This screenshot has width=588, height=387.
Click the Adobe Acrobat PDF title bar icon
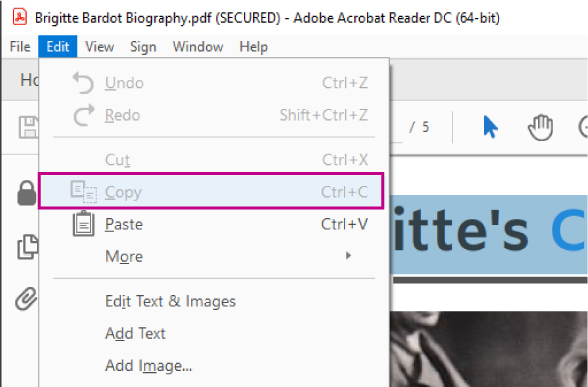tap(19, 17)
